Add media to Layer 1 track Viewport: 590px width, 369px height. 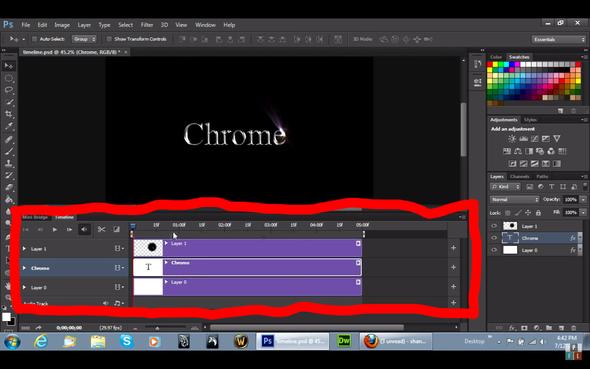[x=453, y=248]
